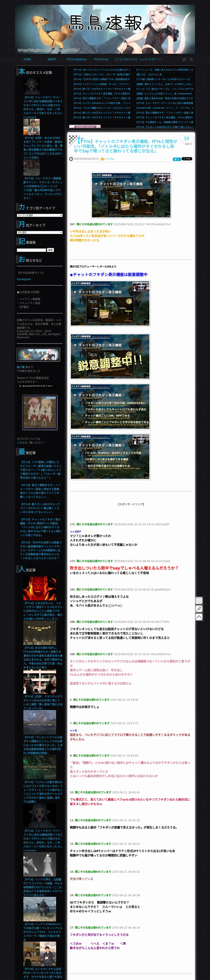Open headline パッチ7.25Hotfixメンテ内容が公開
The width and height of the screenshot is (210, 980).
pyautogui.click(x=102, y=103)
